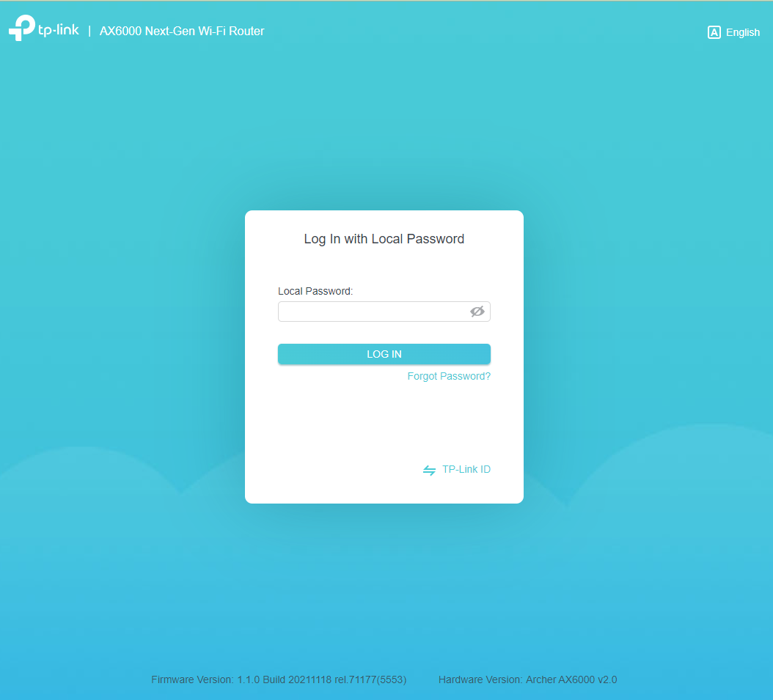Switch to TP-Link ID login
The height and width of the screenshot is (700, 773).
(456, 469)
